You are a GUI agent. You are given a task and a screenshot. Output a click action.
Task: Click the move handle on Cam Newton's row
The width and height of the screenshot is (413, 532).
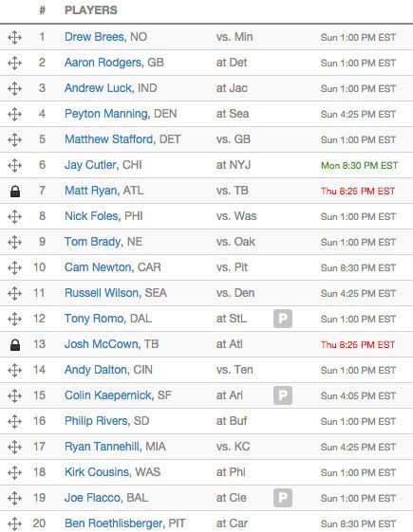point(14,267)
